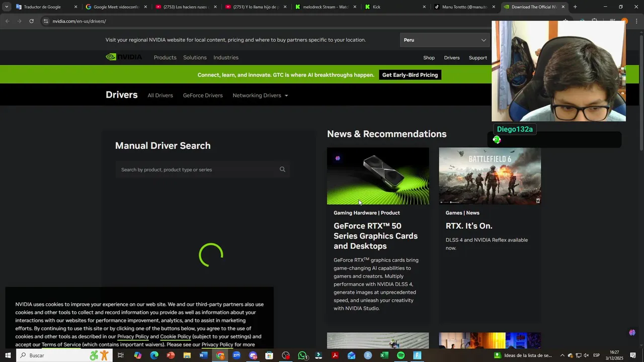Click the purple extension icon near page bottom right
The height and width of the screenshot is (362, 644).
pos(632,332)
